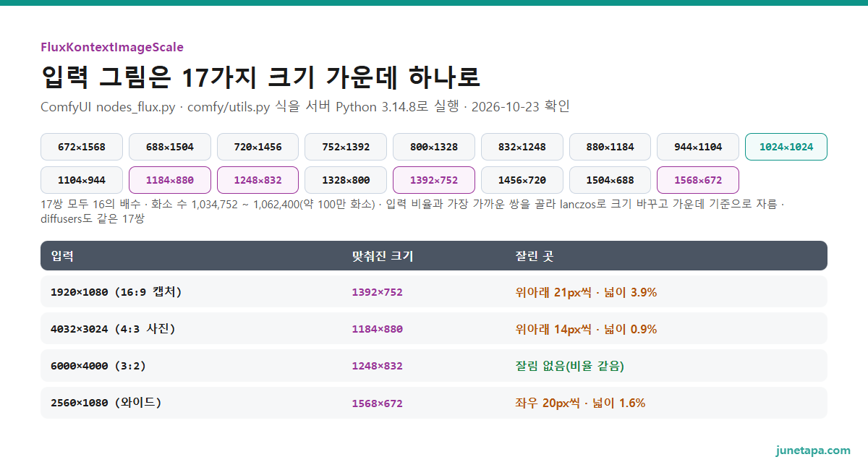This screenshot has height=470, width=868.
Task: Click the 17쌍 모두 16의 배수 note
Action: (412, 211)
